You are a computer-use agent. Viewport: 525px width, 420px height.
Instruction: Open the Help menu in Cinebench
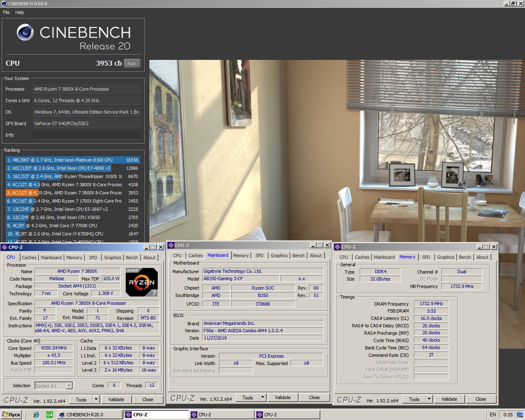pos(20,12)
